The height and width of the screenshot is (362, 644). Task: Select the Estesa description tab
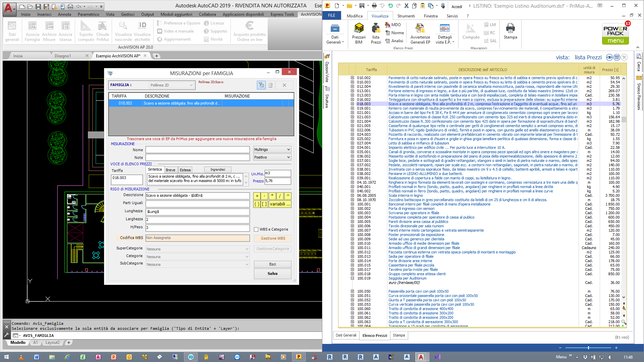(x=185, y=170)
